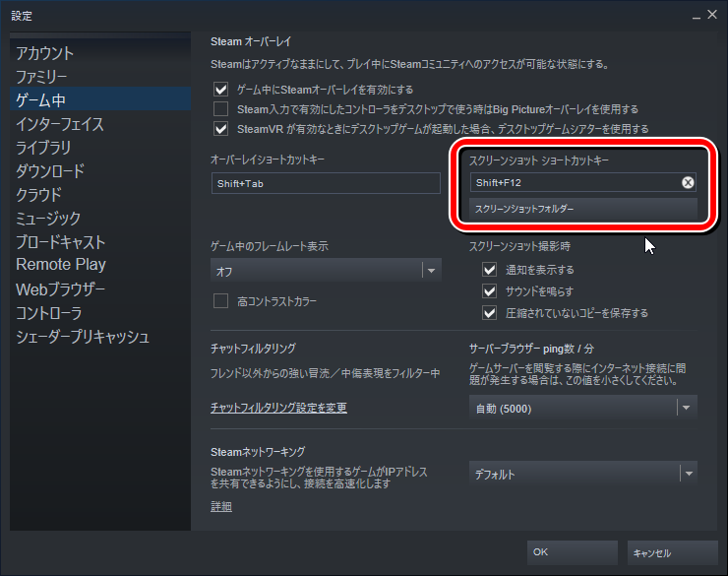Select the インターフェイス settings category

click(100, 124)
